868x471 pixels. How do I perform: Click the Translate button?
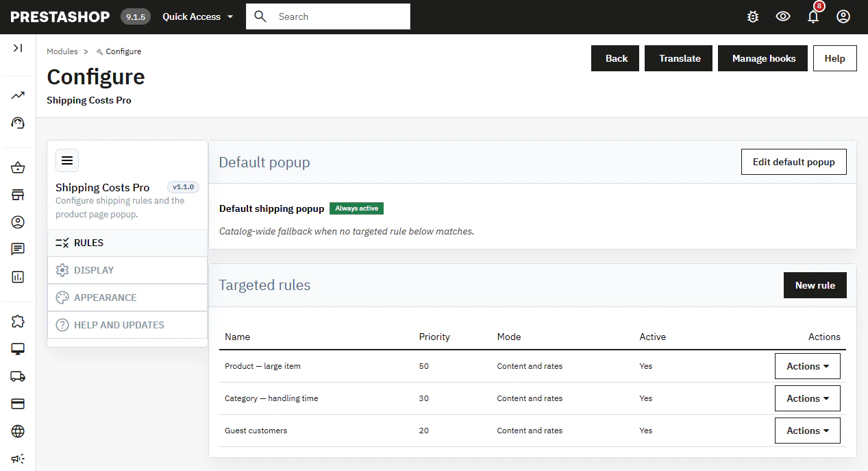(x=679, y=58)
